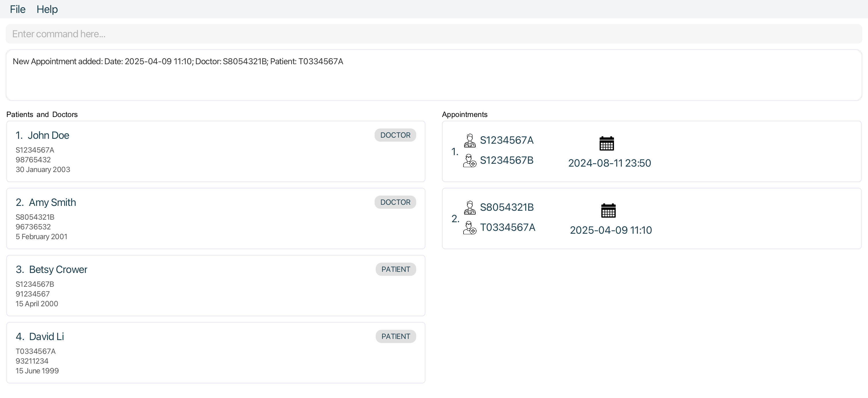Click the DOCTOR tag on Amy Smith
The width and height of the screenshot is (868, 398).
[x=395, y=202]
